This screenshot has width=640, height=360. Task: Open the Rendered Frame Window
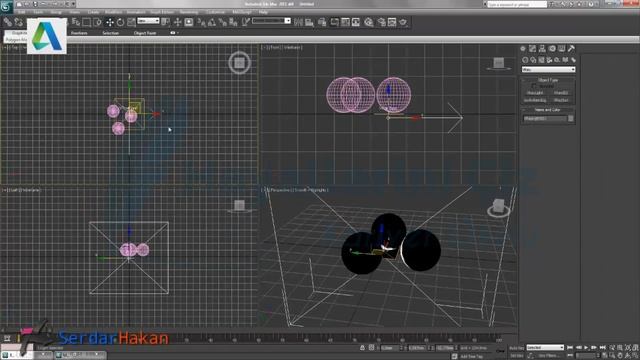(392, 22)
